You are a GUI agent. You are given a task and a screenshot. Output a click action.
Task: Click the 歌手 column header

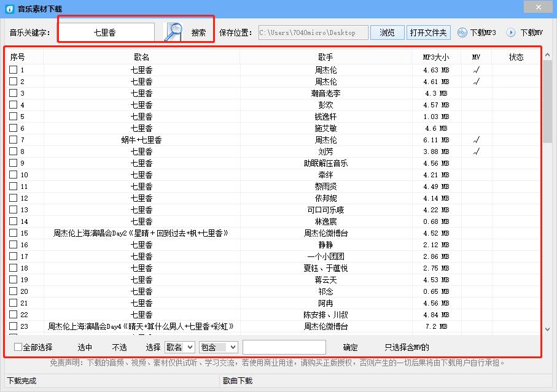324,56
